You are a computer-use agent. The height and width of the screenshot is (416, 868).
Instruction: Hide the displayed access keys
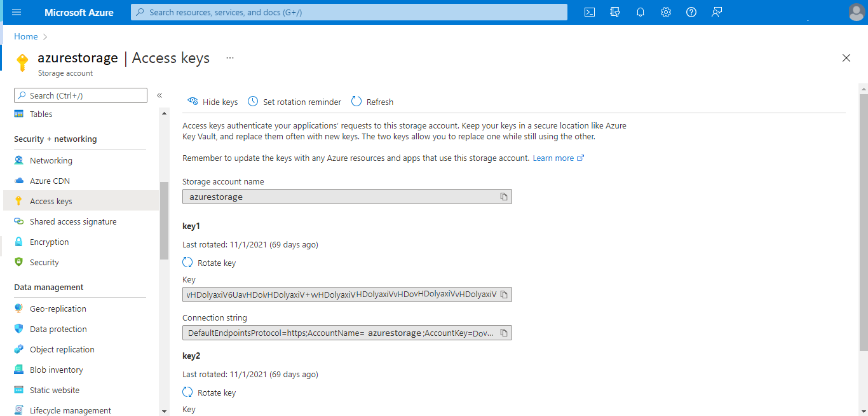coord(212,101)
